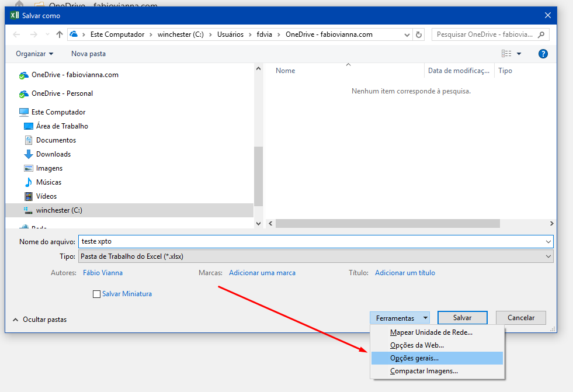573x392 pixels.
Task: Click the Fábio Vianna author link
Action: 103,273
